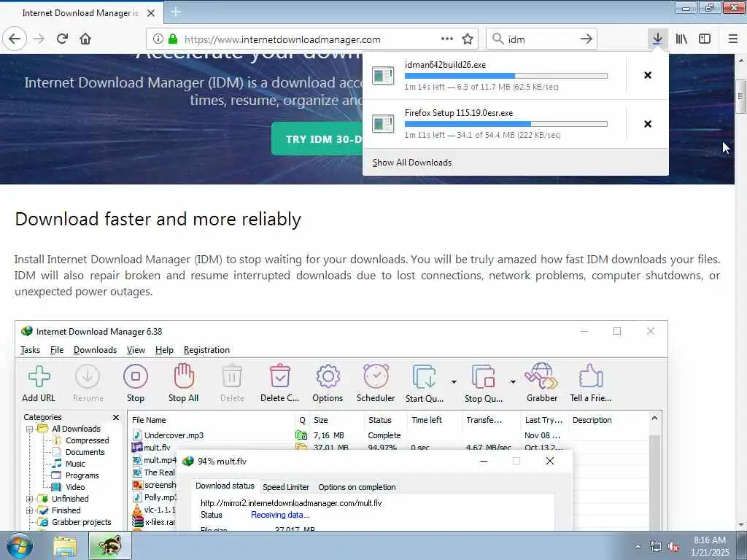Click the Stop icon in the IDM toolbar
Screen dimensions: 747x560
135,384
